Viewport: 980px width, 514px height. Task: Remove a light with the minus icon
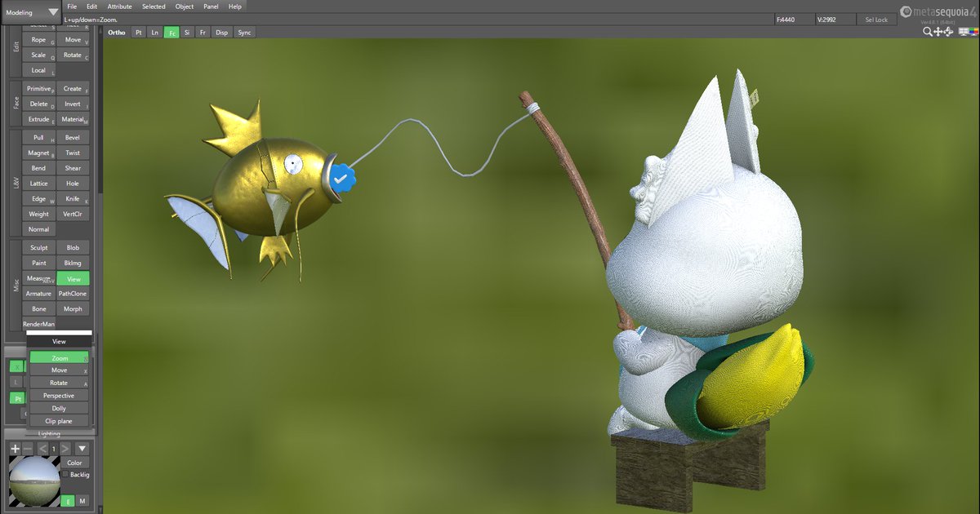tap(27, 449)
